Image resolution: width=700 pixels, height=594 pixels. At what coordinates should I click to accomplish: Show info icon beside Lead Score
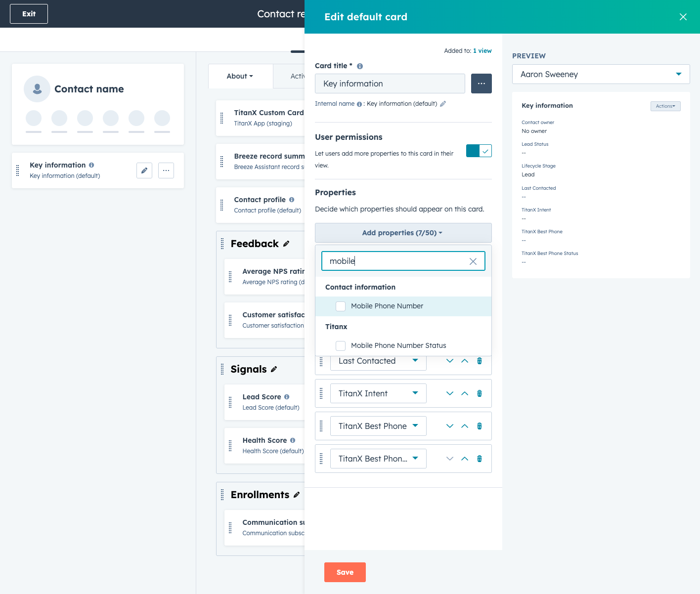[x=287, y=397]
